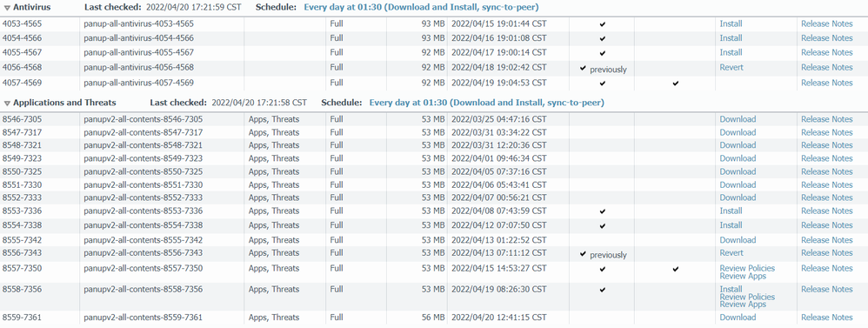Open Release Notes for contents 8559-7361
868x328 pixels.
[x=826, y=318]
